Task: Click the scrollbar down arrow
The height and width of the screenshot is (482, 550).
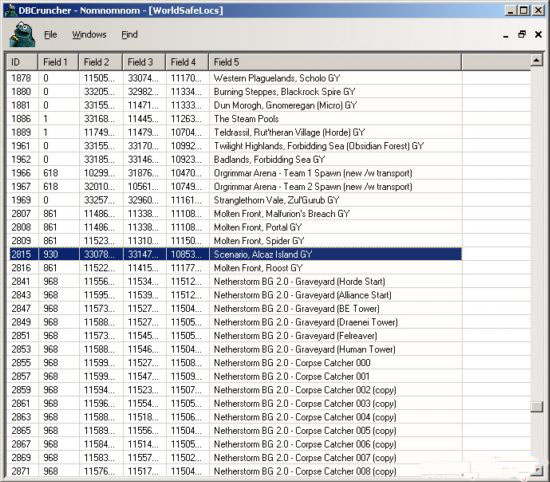Action: point(536,470)
